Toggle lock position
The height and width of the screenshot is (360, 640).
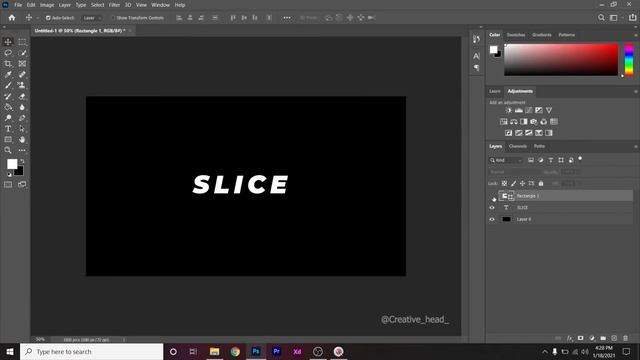[522, 184]
